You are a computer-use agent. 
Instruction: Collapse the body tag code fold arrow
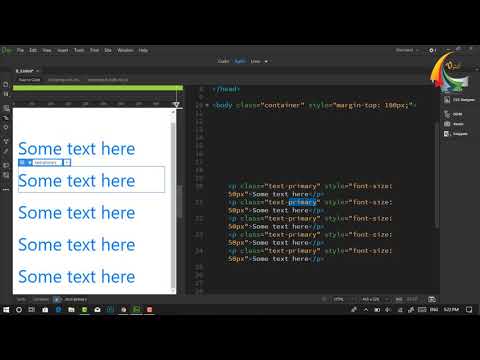[x=207, y=105]
